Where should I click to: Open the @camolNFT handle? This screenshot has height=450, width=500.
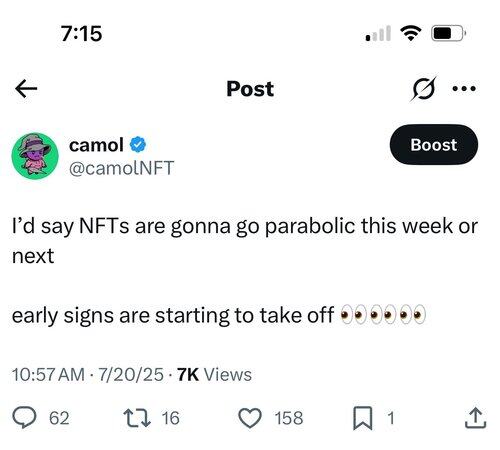click(121, 168)
